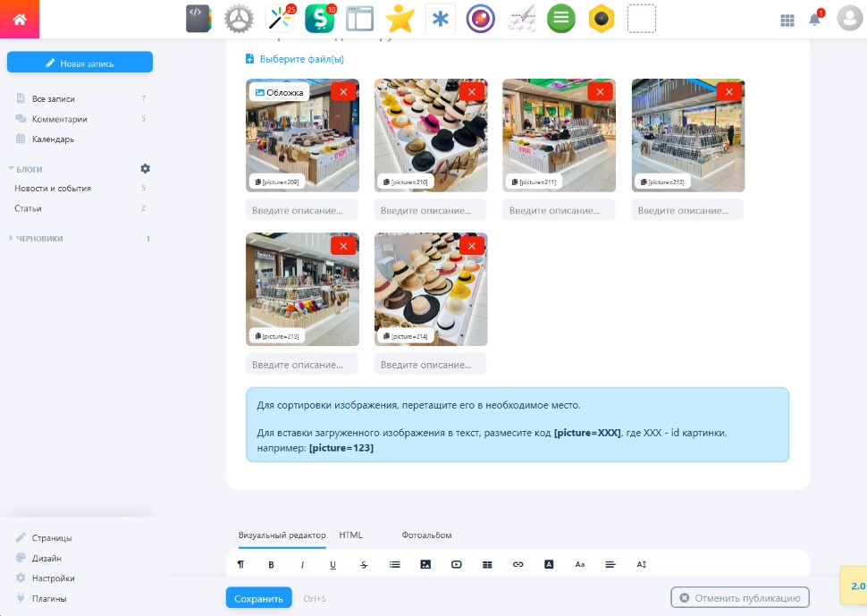Insert image via editor toolbar
This screenshot has width=867, height=616.
click(425, 564)
